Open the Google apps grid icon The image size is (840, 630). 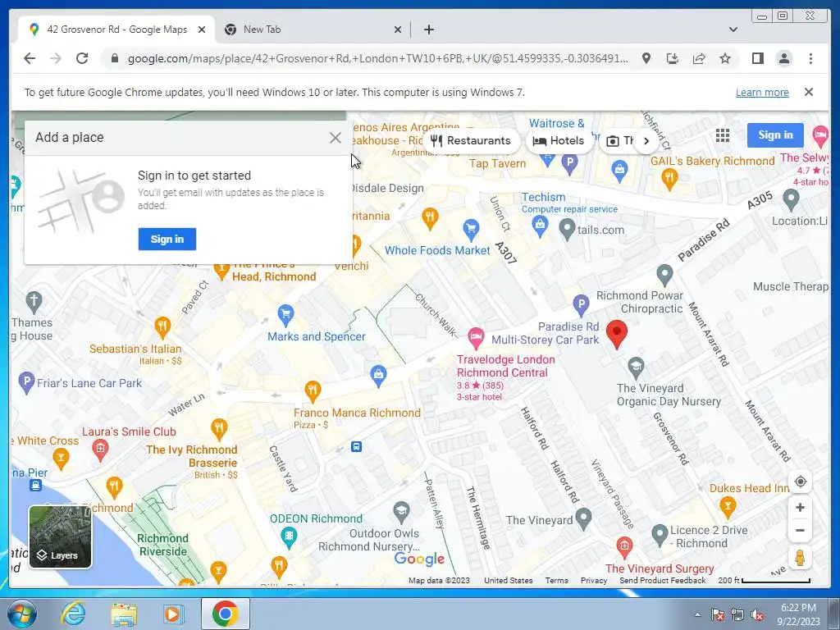point(723,135)
